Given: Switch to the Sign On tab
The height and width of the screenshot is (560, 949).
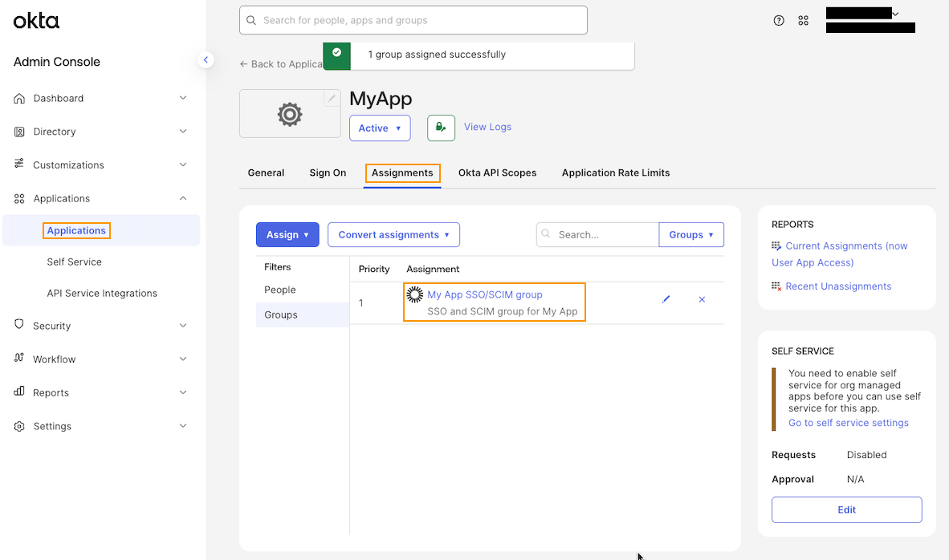Looking at the screenshot, I should coord(328,172).
